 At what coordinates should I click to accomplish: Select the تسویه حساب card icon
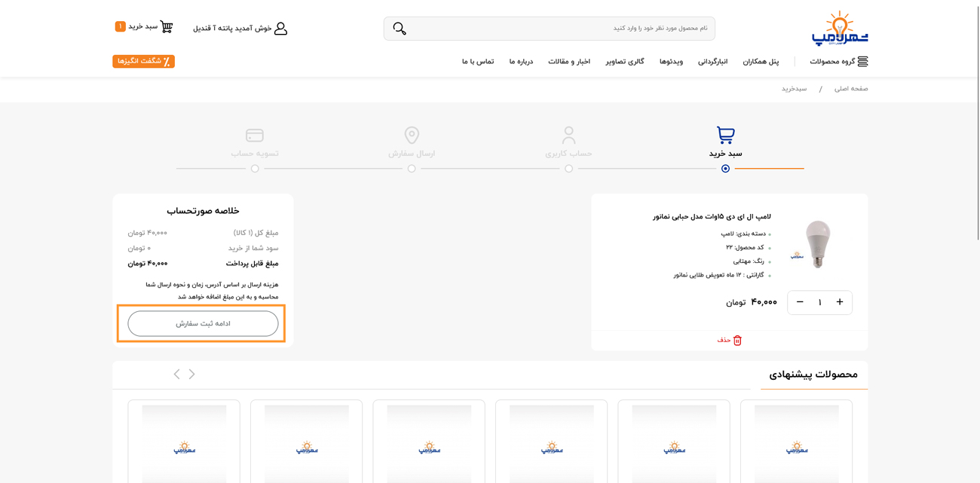pyautogui.click(x=255, y=135)
